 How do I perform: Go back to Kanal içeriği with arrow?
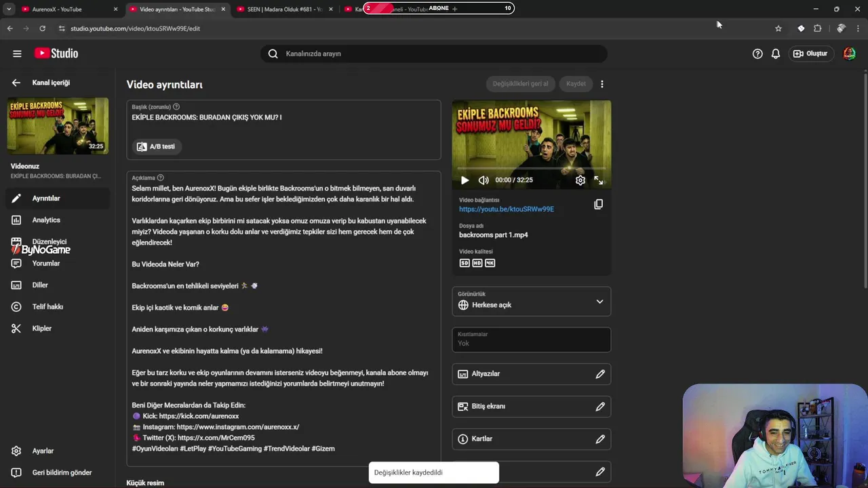click(x=16, y=83)
